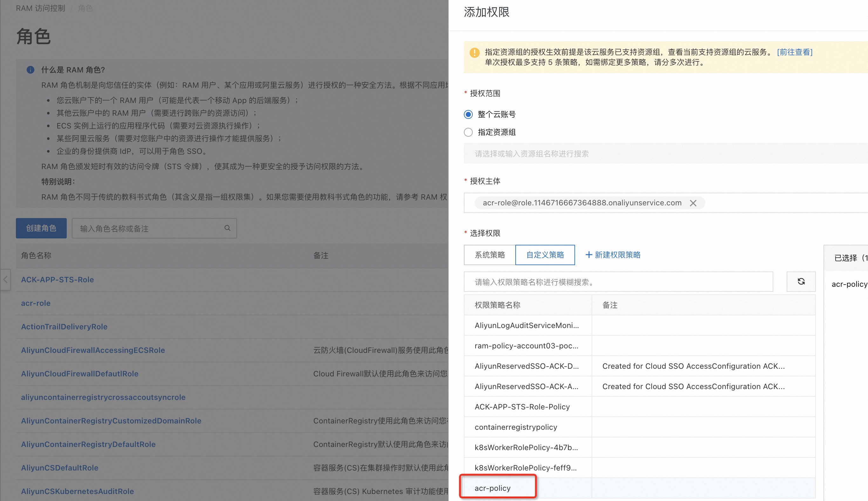Remove the acr-role principal tag
This screenshot has width=868, height=501.
pos(693,203)
